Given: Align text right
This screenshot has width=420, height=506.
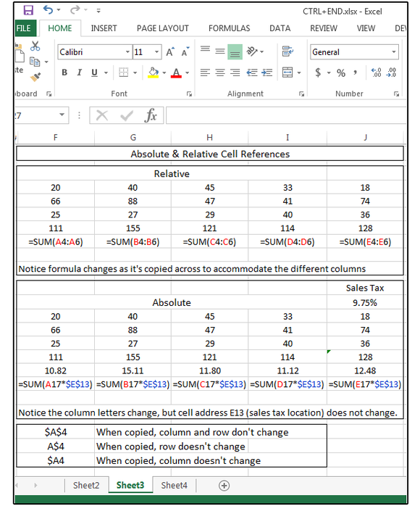Looking at the screenshot, I should 235,72.
